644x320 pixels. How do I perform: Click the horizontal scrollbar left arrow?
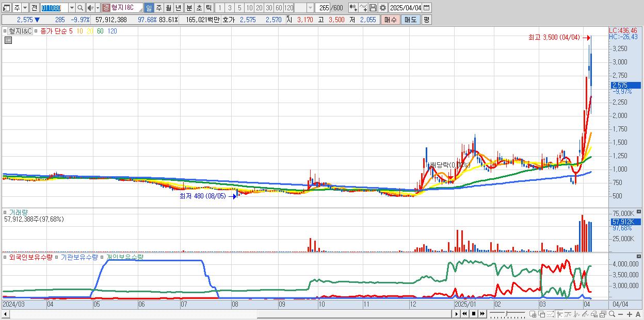click(5, 314)
